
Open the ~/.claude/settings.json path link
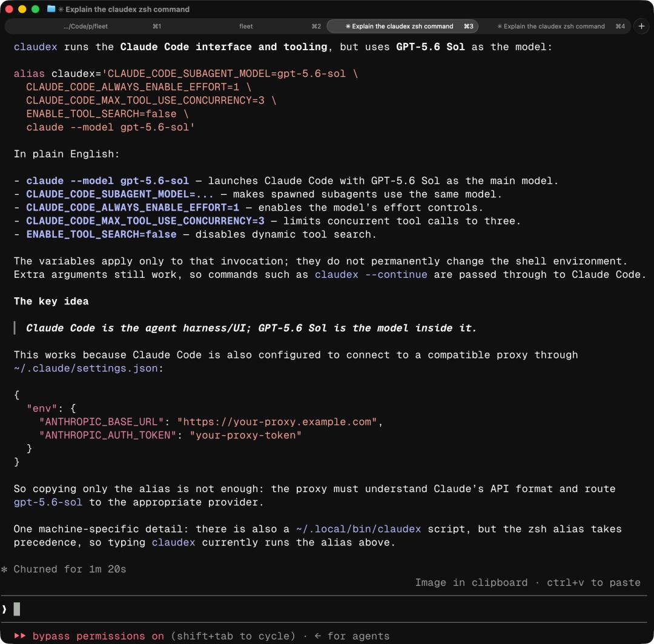coord(85,368)
